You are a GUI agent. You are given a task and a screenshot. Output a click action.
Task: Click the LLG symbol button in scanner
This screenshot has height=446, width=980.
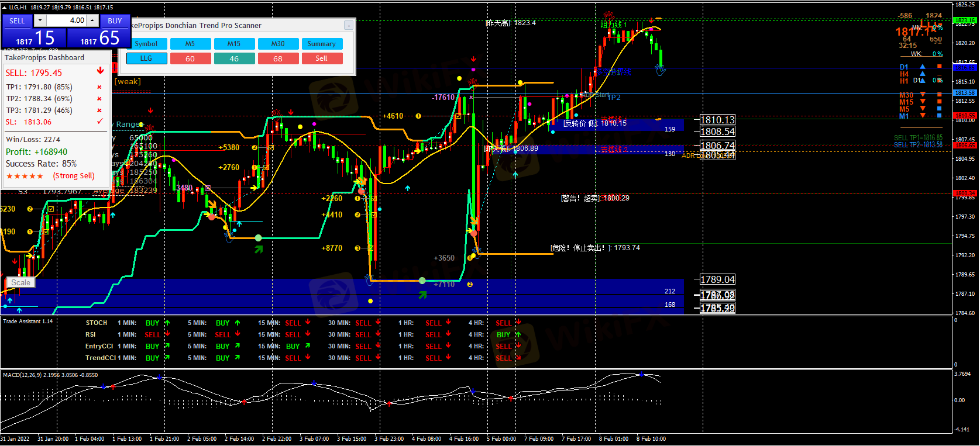point(146,58)
